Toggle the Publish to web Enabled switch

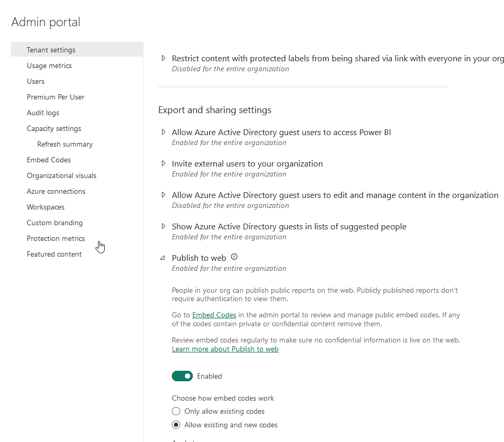[182, 376]
